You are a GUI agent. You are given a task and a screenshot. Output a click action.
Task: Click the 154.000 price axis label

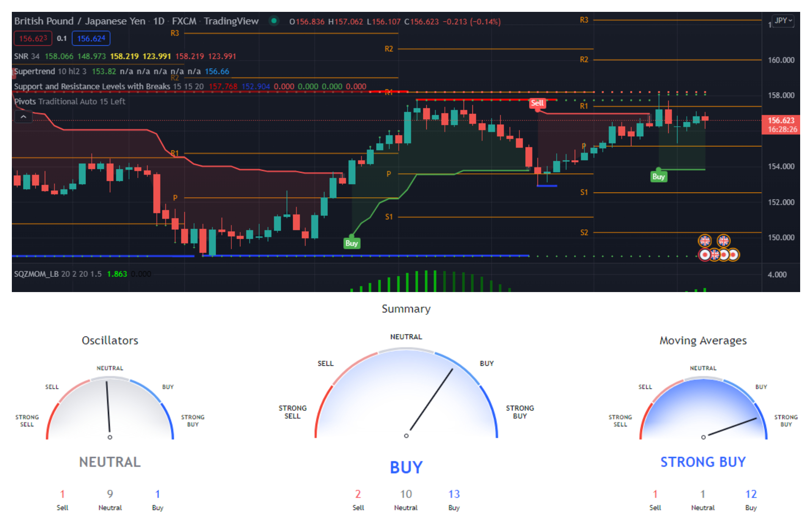click(781, 166)
